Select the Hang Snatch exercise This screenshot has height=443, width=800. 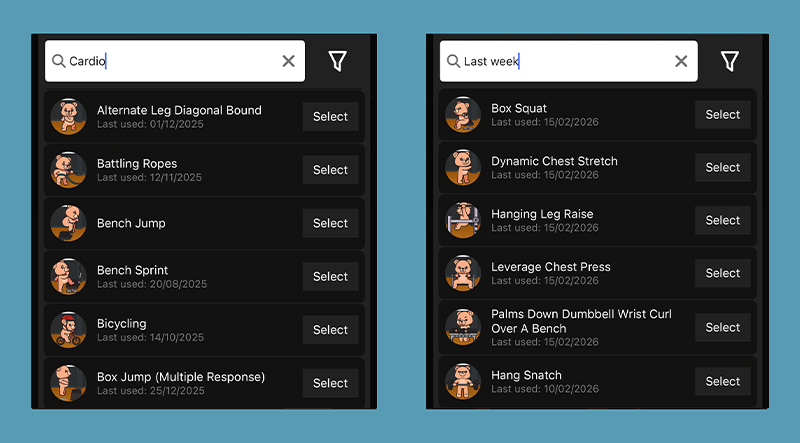(723, 381)
